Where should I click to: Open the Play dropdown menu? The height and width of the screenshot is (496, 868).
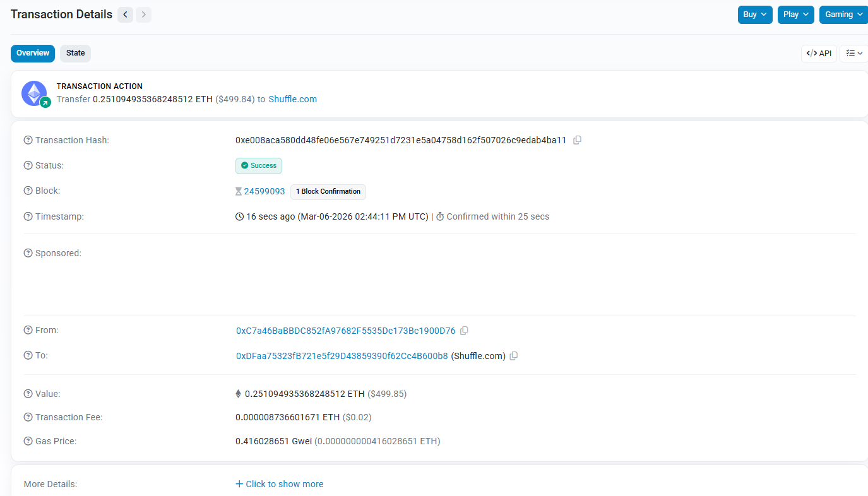[795, 14]
